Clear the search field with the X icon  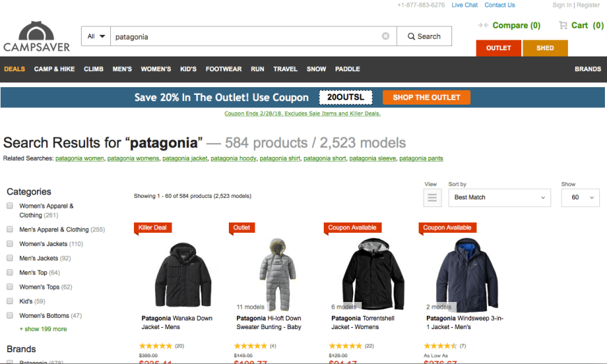tap(386, 36)
